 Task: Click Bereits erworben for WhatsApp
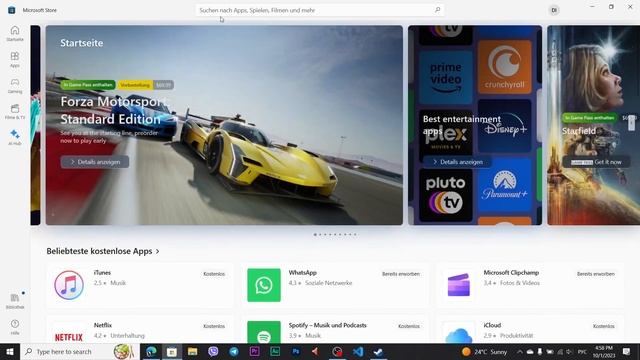click(x=401, y=274)
